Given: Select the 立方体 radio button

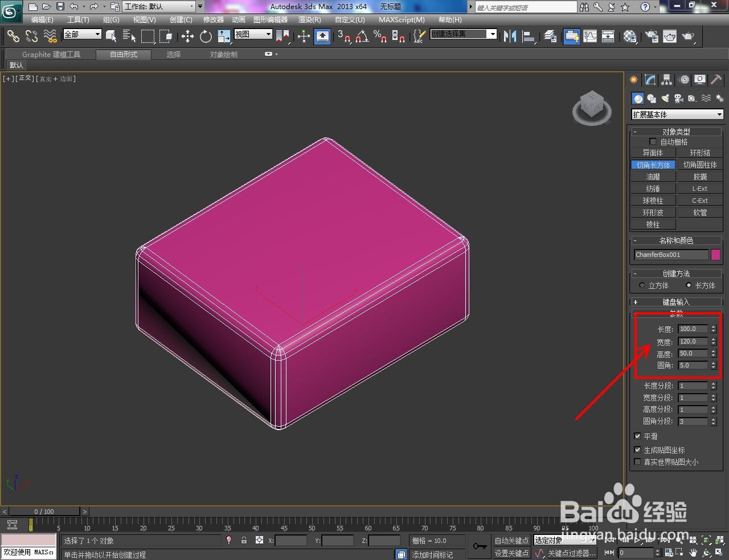Looking at the screenshot, I should 642,285.
